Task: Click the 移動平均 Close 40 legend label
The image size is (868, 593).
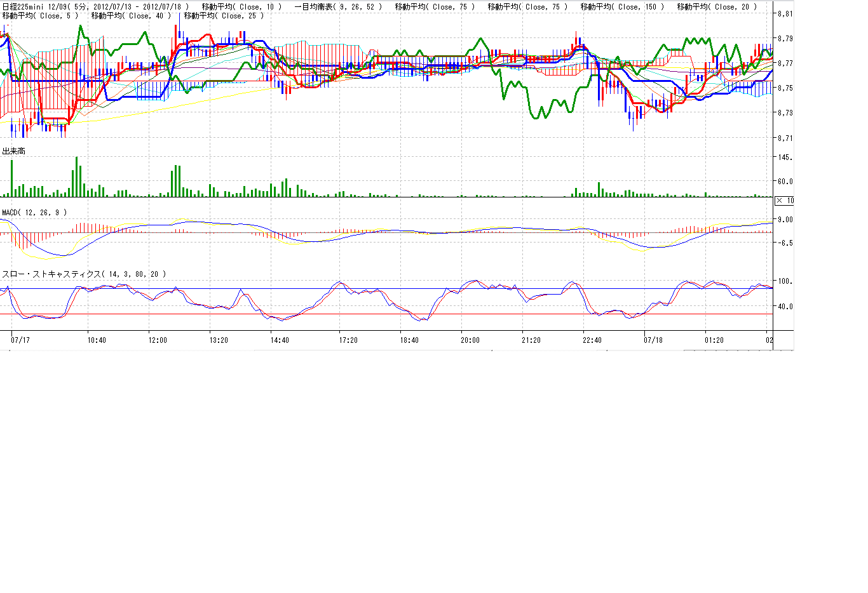Action: (x=131, y=16)
